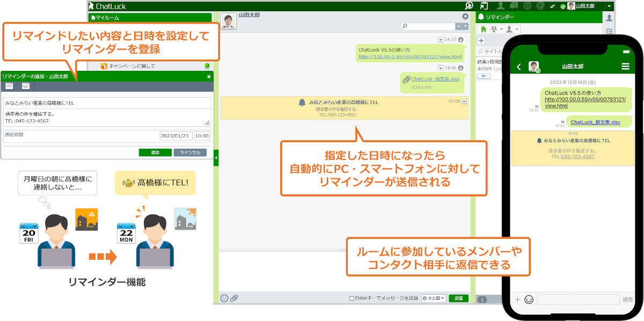
Task: Click the reminder body text area
Action: tap(107, 117)
